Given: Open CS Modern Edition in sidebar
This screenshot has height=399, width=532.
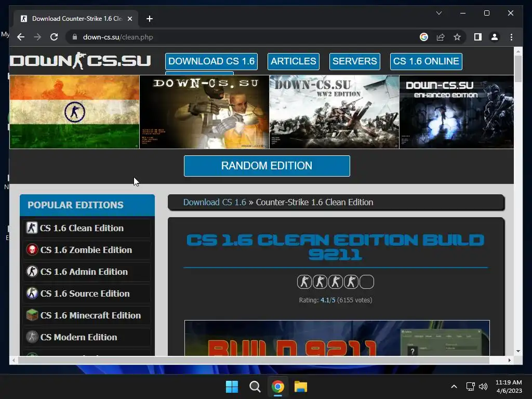Looking at the screenshot, I should tap(87, 337).
